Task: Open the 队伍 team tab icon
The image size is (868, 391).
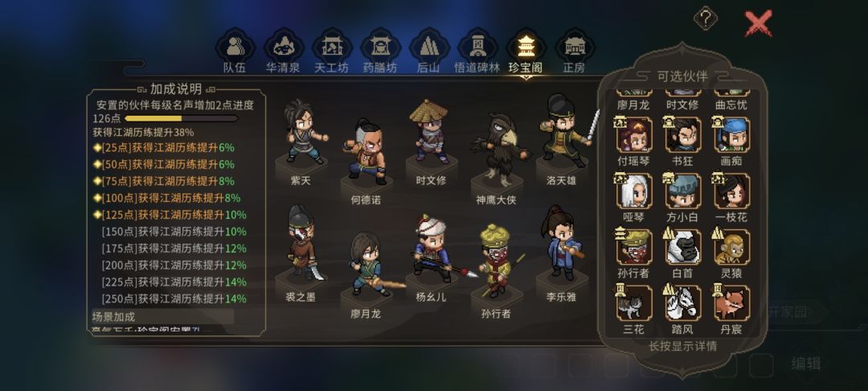Action: coord(235,47)
